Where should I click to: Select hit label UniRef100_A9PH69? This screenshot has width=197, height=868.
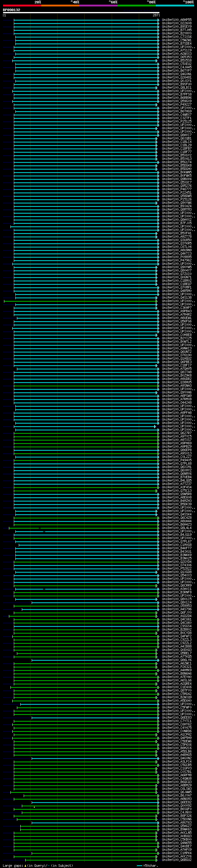tap(177, 443)
